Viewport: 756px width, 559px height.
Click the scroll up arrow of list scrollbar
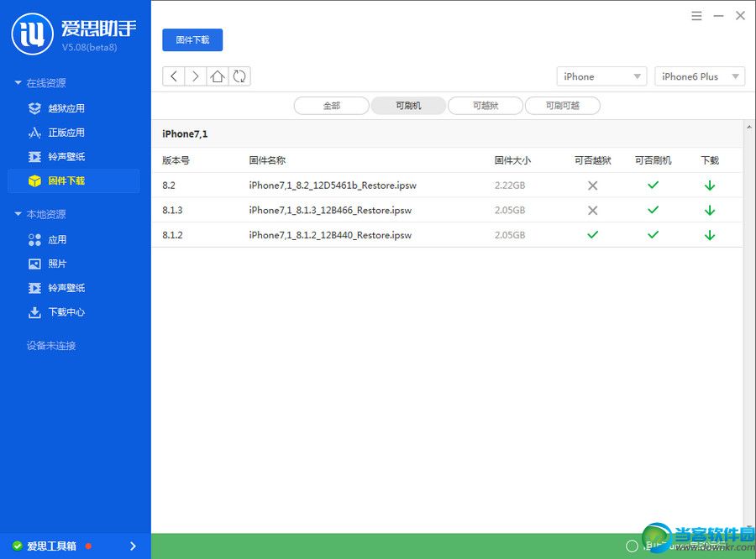click(749, 128)
